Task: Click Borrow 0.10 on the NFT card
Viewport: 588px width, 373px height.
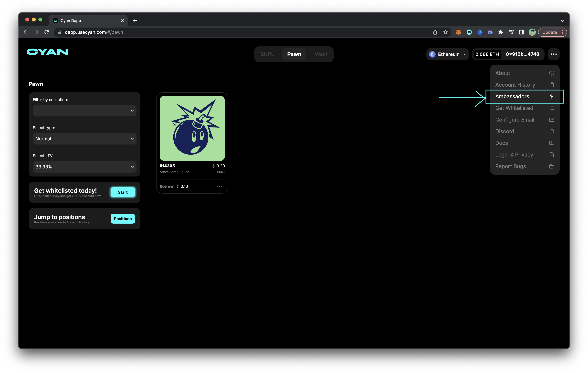Action: pos(174,186)
